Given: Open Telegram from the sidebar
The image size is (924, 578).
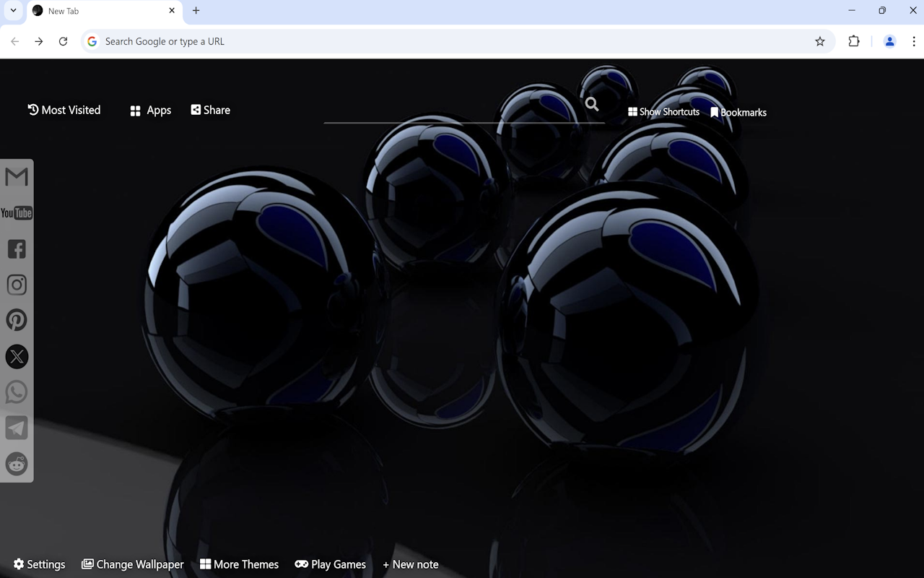Looking at the screenshot, I should (x=17, y=428).
